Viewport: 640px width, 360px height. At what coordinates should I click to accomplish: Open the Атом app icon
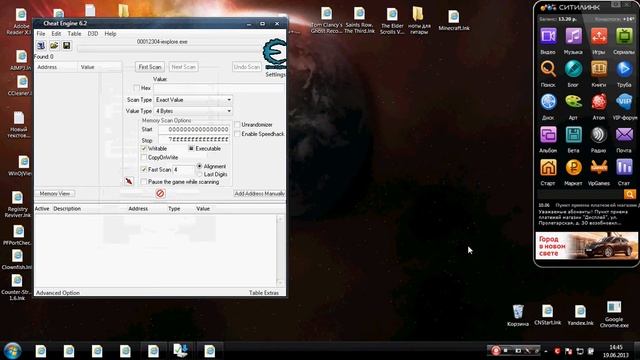(599, 102)
